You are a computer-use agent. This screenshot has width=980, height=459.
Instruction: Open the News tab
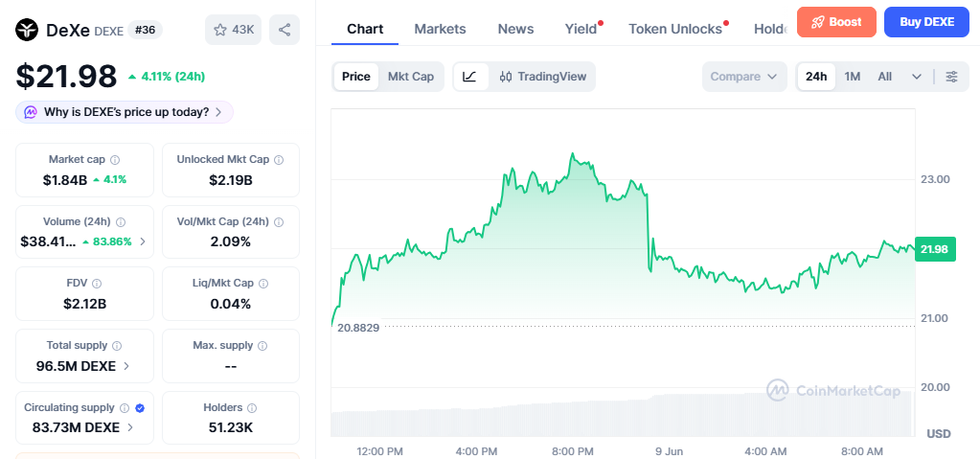515,29
